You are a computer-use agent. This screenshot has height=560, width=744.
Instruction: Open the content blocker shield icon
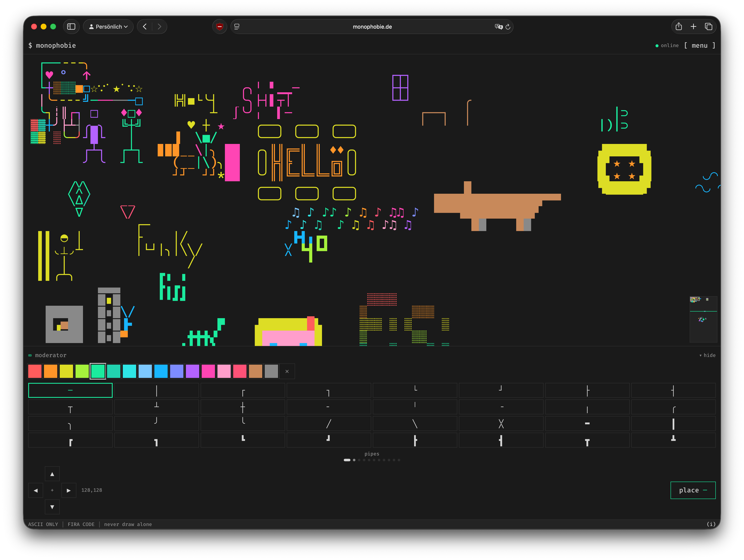point(220,27)
